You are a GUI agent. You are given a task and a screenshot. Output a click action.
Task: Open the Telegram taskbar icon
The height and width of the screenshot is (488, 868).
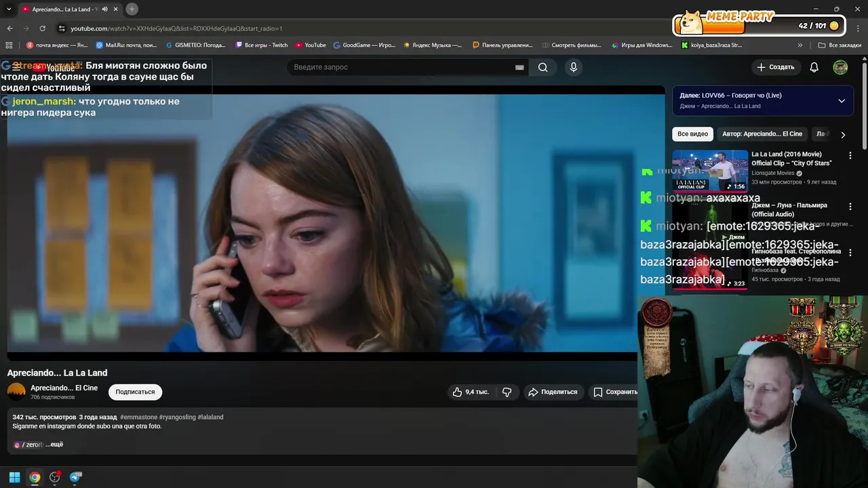pos(75,477)
